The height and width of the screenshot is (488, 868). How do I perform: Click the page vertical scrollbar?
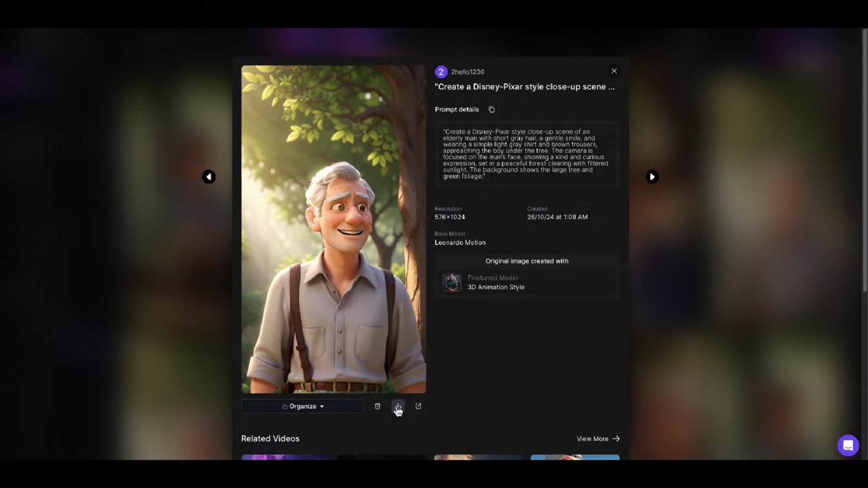click(865, 161)
